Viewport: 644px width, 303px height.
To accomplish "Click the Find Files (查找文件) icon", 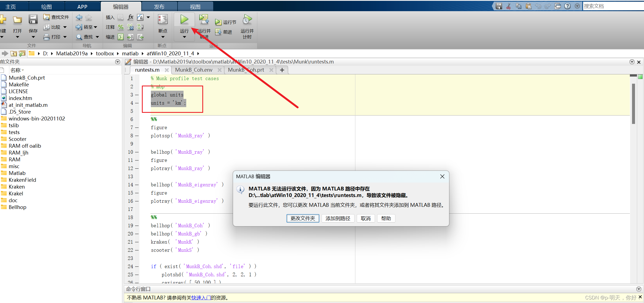I will point(47,17).
